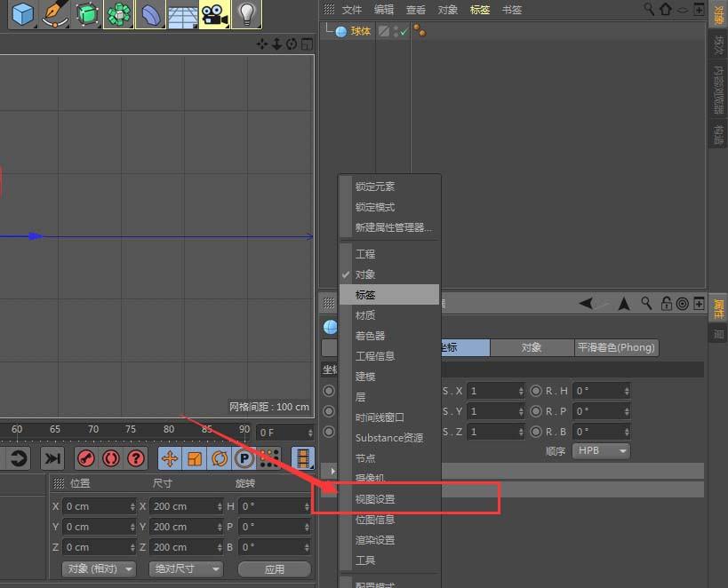
Task: Click the light object icon
Action: (246, 15)
